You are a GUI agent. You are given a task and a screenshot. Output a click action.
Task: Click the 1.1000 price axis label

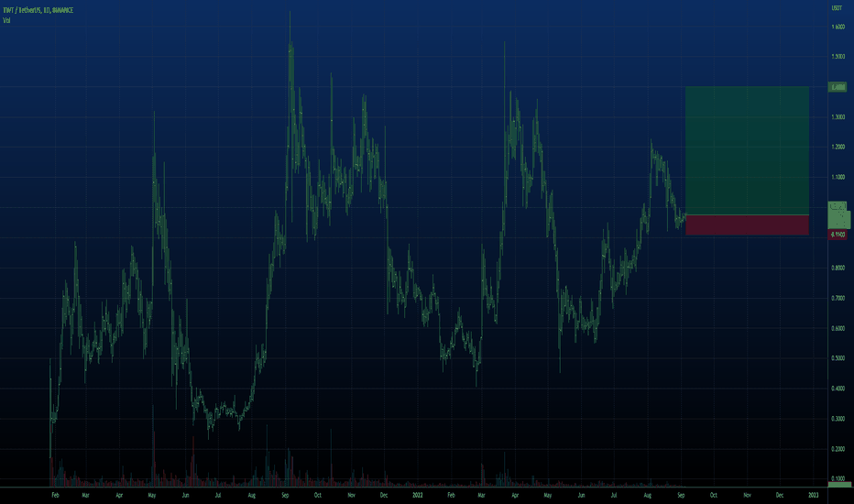tap(838, 177)
